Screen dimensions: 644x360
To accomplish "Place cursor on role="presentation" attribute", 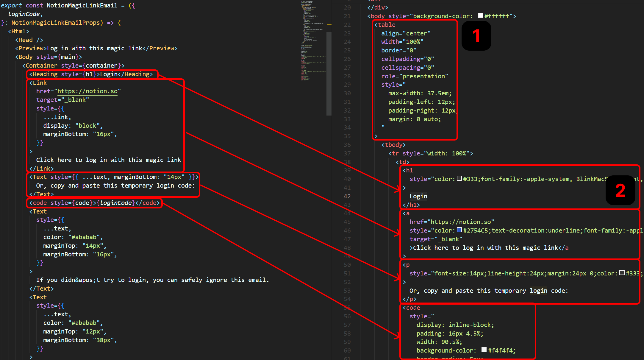I will click(414, 76).
